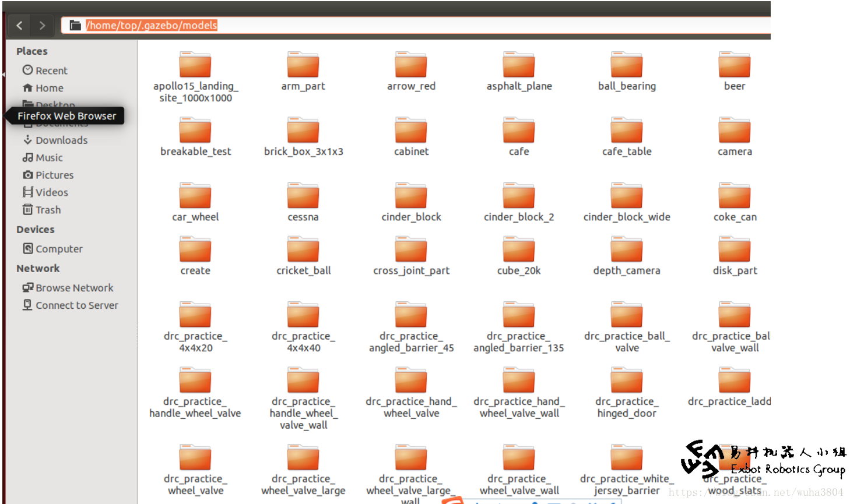Click the drc_practice_wheel_valve_large label

(x=303, y=485)
